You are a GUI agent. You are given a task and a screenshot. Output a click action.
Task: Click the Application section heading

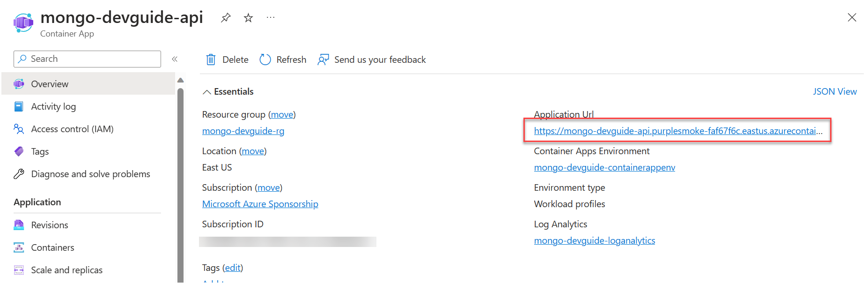(37, 202)
